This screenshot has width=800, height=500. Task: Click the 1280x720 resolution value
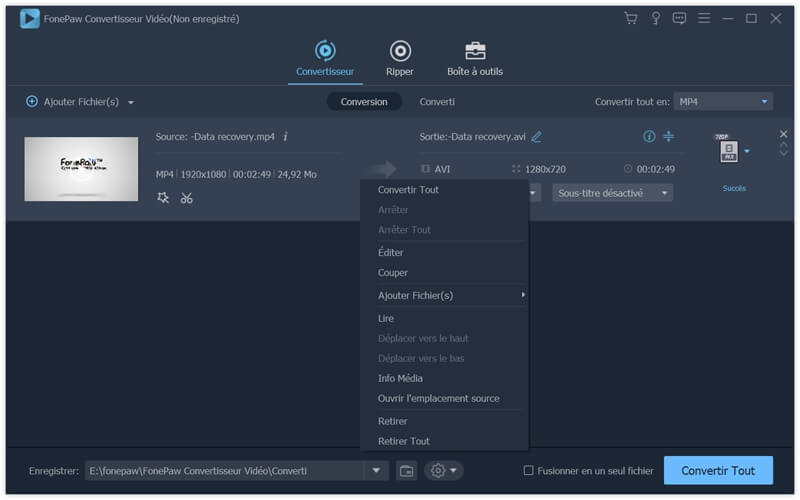545,169
